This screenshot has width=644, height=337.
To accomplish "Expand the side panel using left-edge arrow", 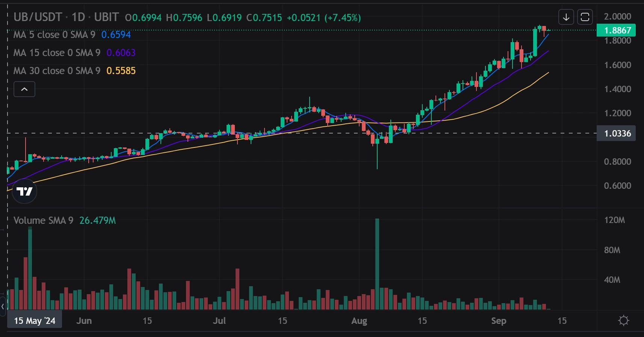I will tap(3, 307).
